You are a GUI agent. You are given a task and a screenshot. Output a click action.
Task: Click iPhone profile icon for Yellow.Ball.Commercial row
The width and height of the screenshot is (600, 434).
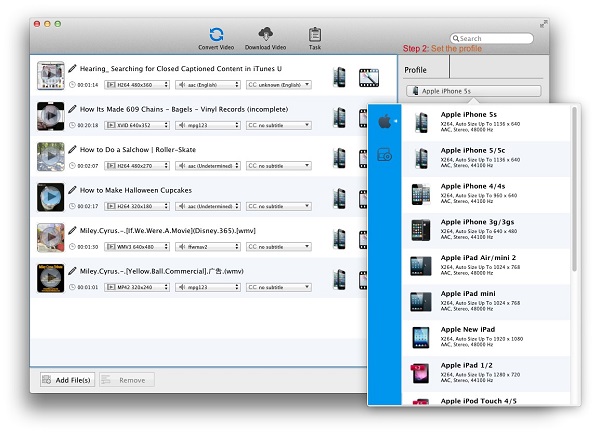coord(339,279)
